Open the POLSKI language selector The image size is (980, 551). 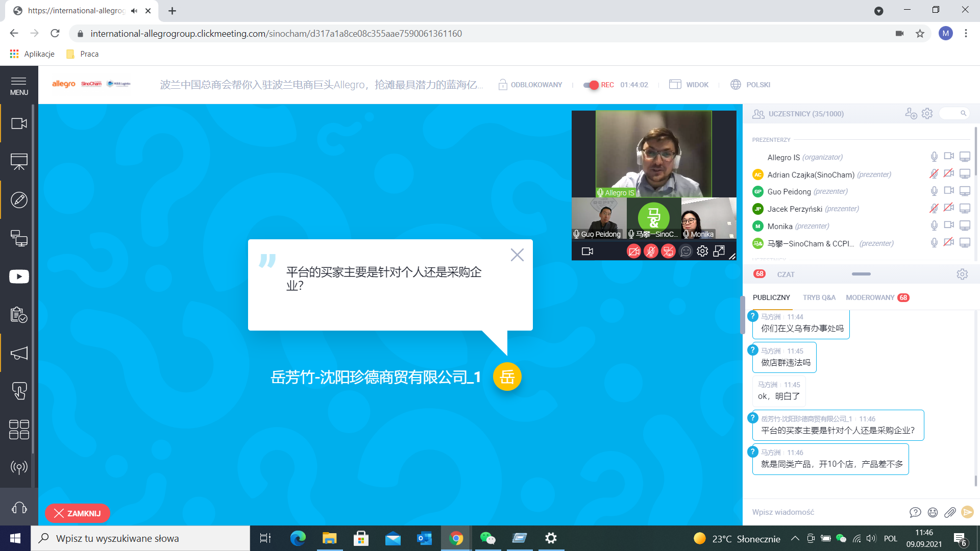tap(750, 85)
